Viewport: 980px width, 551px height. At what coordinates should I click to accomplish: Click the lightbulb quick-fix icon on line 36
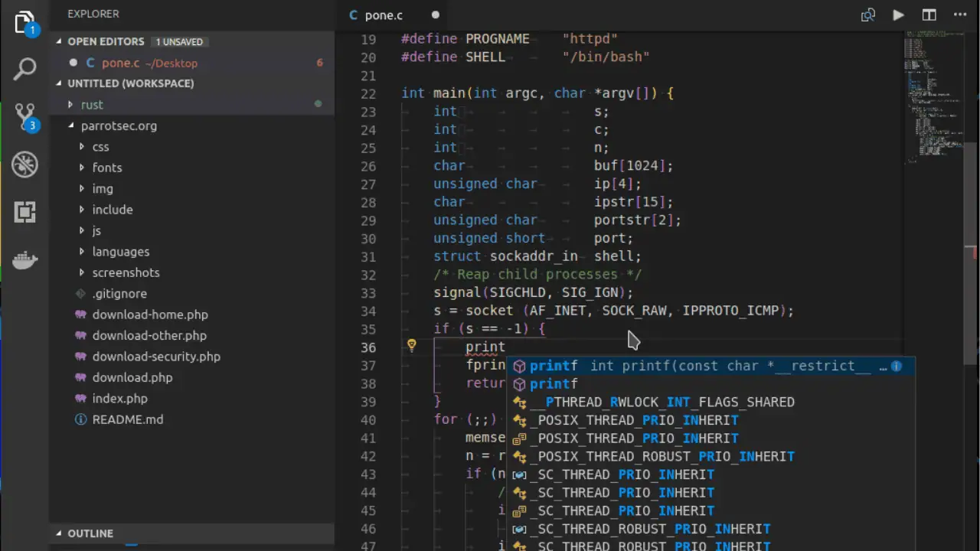click(411, 346)
